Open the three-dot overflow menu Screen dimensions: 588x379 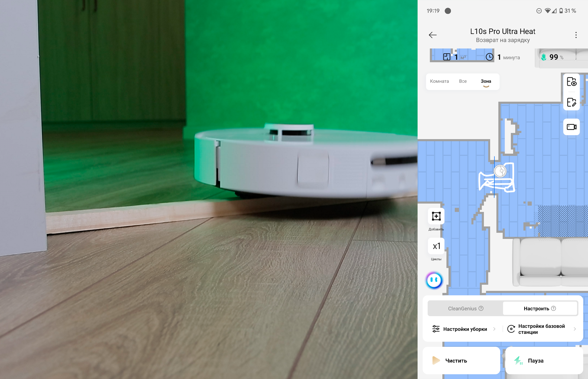pos(576,35)
